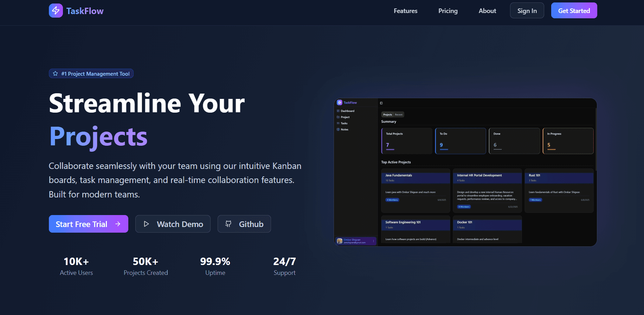Click the "10K+" statistic

pos(76,262)
